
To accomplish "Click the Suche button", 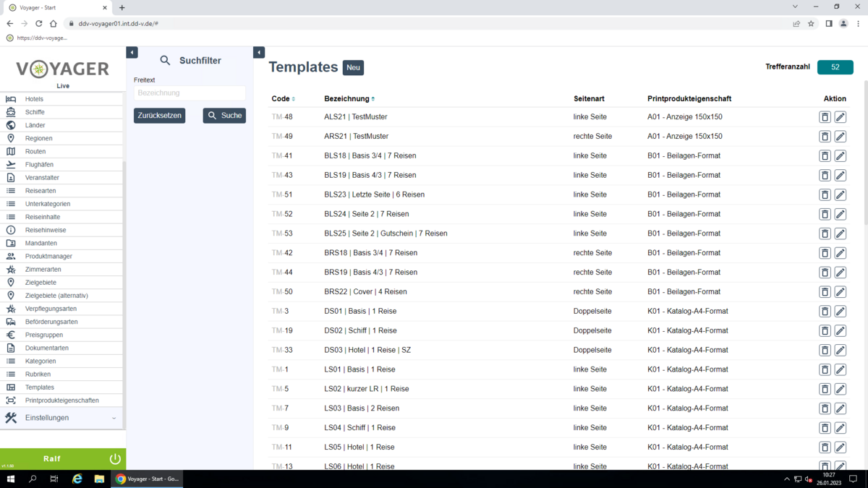I will click(x=224, y=116).
